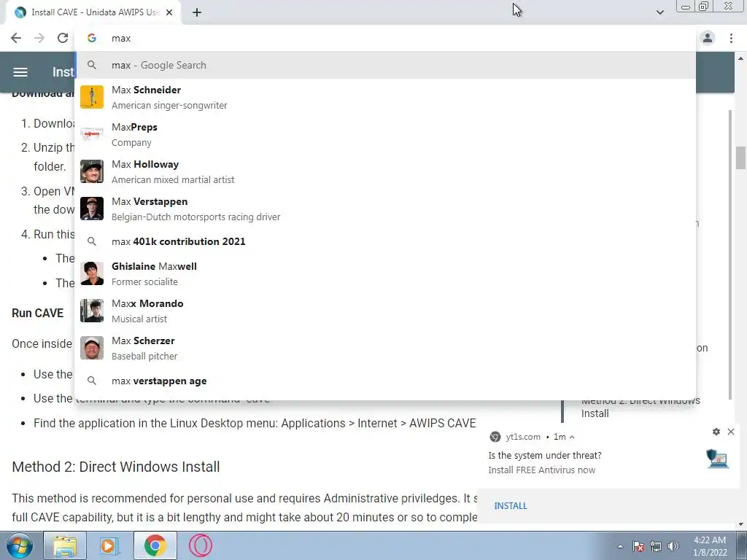
Task: Click Max Holloway's photo thumbnail
Action: (92, 171)
